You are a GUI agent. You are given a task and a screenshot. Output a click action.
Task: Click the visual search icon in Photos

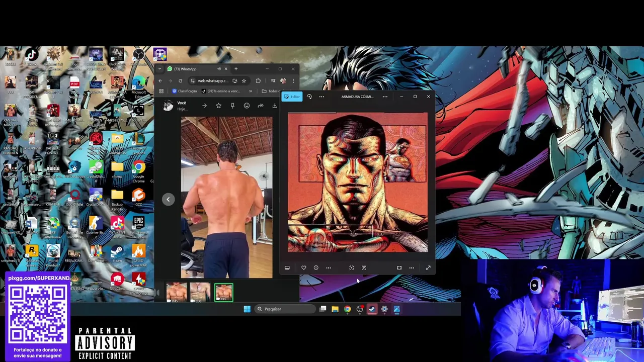364,268
